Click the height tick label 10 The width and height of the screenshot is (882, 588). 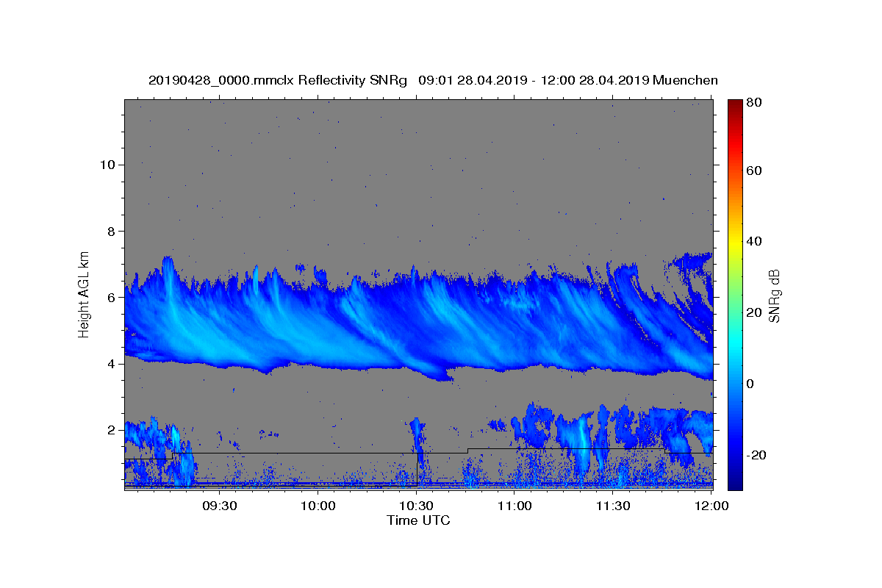tap(110, 165)
